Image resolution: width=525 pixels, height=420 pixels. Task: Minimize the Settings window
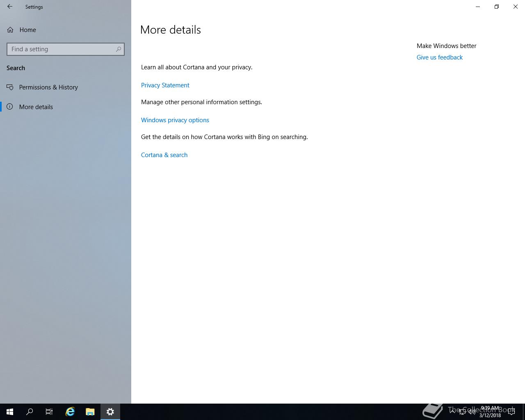click(478, 7)
